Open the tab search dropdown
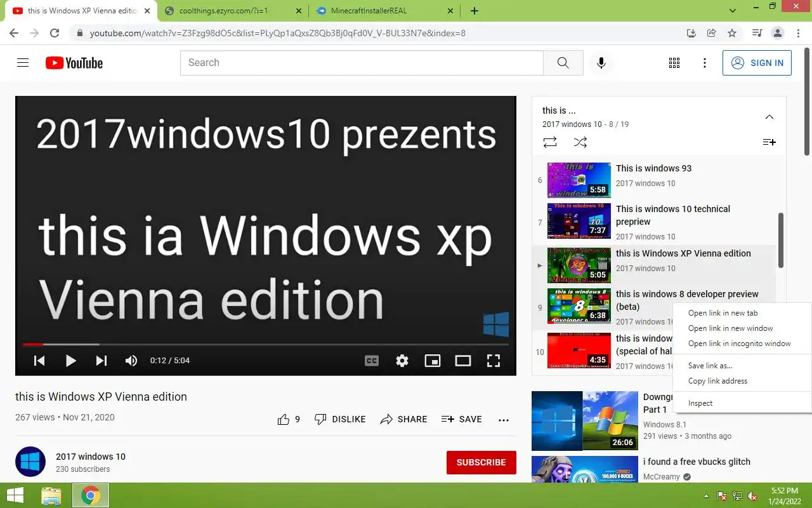This screenshot has height=508, width=812. (x=733, y=11)
